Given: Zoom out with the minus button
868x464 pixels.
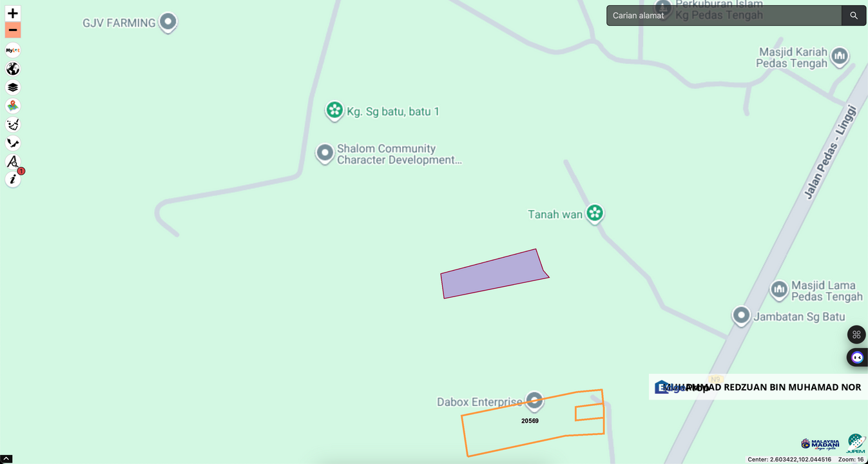Looking at the screenshot, I should pos(13,30).
